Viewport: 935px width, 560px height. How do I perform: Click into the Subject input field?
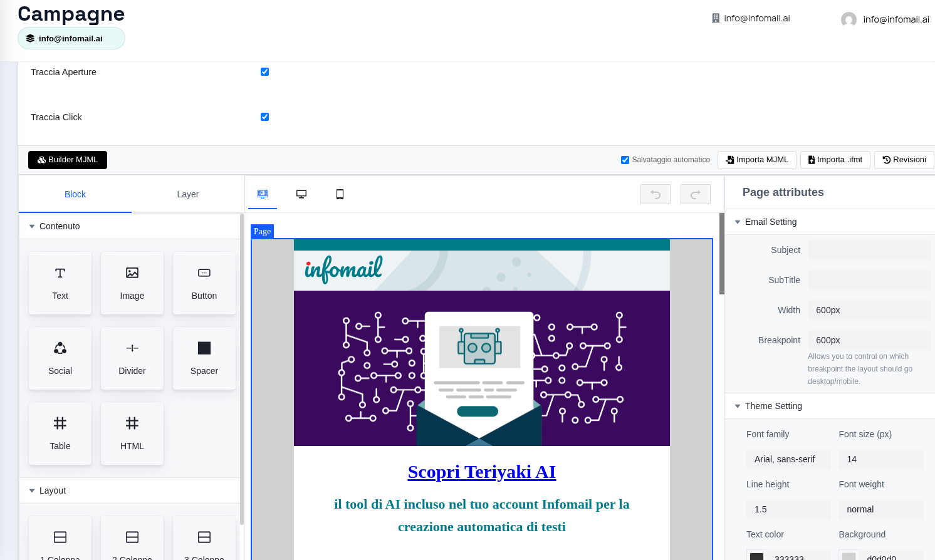tap(869, 250)
